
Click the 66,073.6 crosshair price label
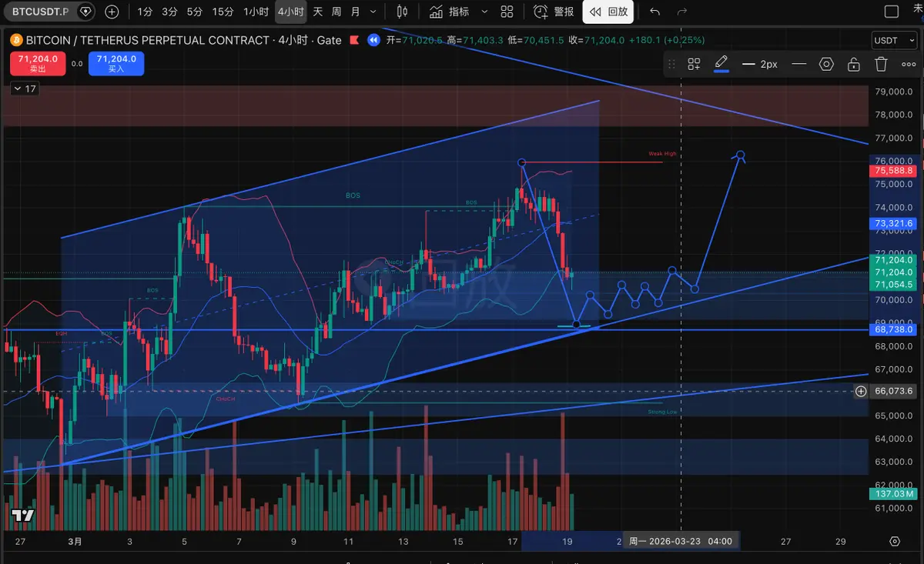pyautogui.click(x=894, y=392)
